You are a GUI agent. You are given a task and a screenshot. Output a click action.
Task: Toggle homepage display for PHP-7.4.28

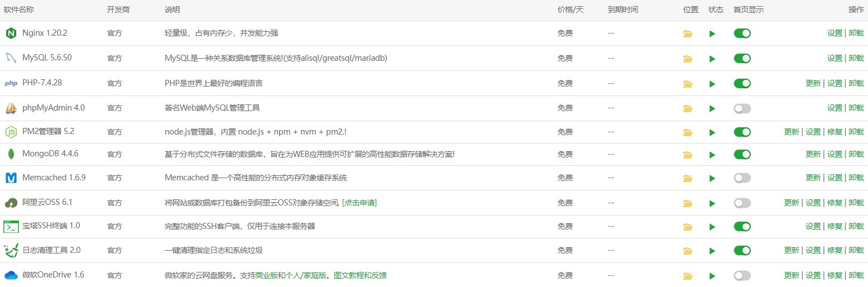(742, 83)
